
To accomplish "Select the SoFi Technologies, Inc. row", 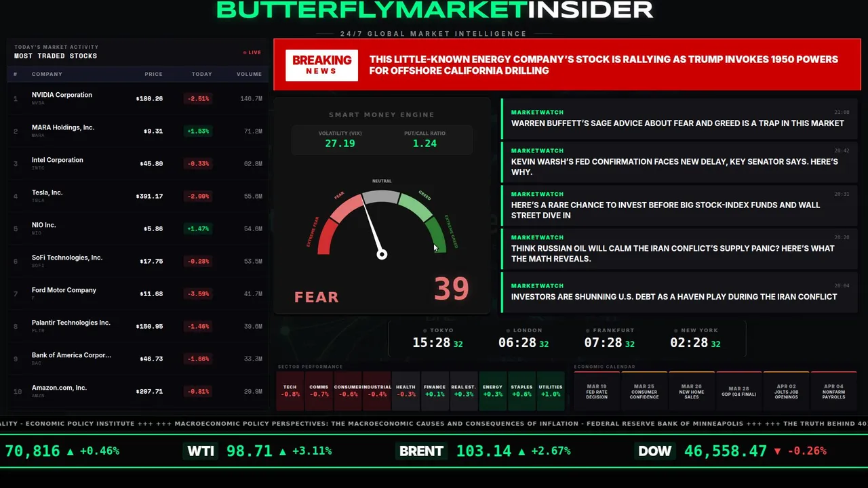I will click(x=138, y=261).
